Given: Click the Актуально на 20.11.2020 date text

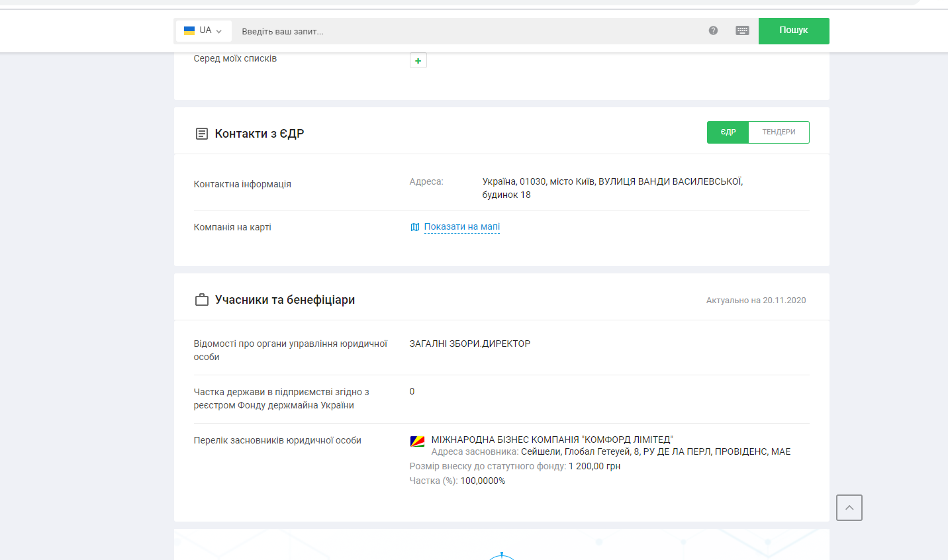Looking at the screenshot, I should point(756,301).
